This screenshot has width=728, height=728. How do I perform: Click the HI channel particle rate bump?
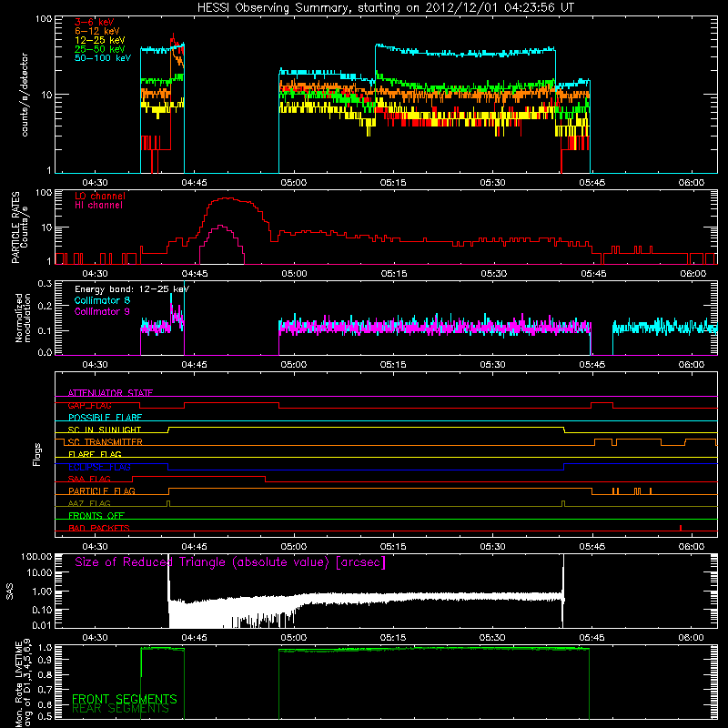point(220,226)
